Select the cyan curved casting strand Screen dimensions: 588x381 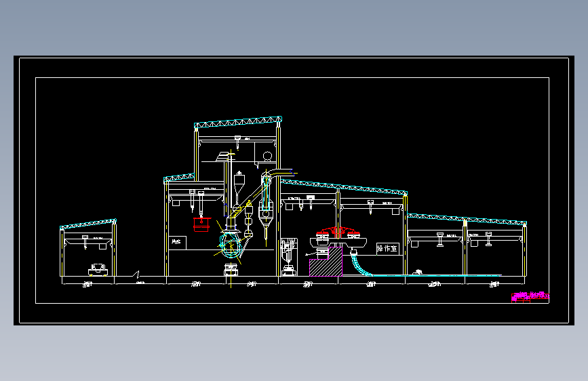coord(361,266)
